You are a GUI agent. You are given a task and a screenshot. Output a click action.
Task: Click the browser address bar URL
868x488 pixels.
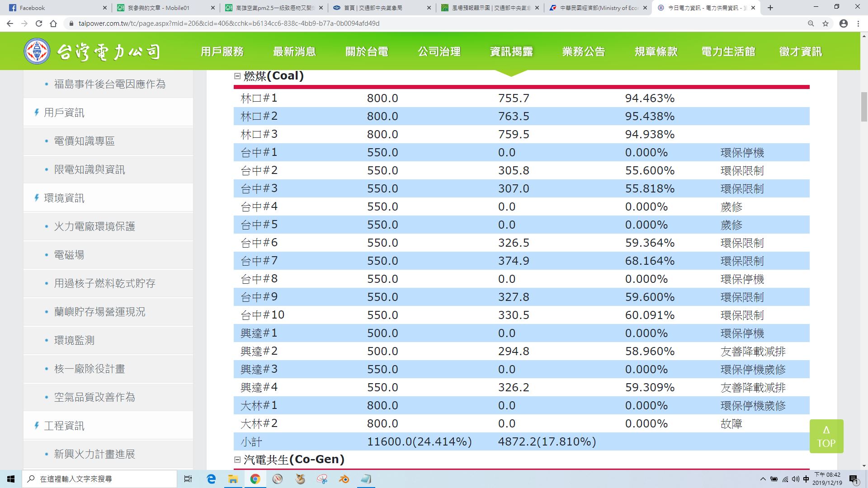229,23
